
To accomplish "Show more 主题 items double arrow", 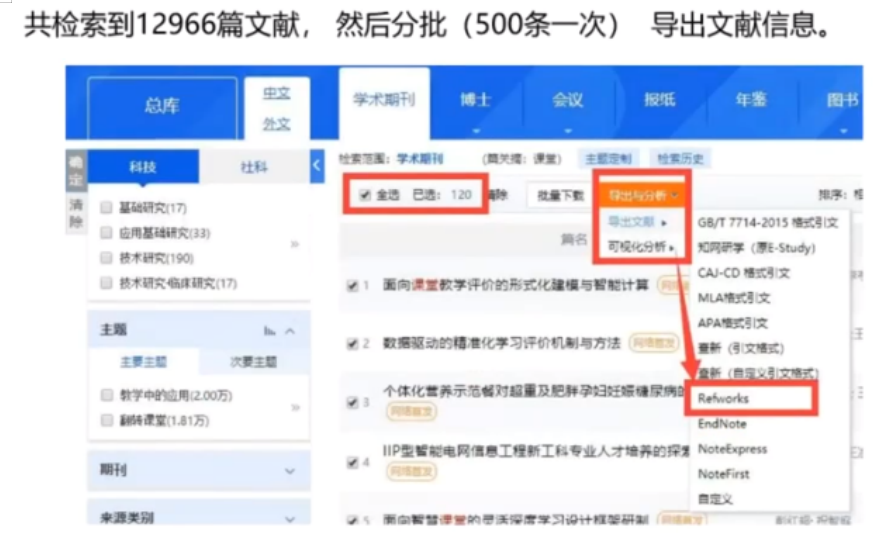I will point(295,408).
